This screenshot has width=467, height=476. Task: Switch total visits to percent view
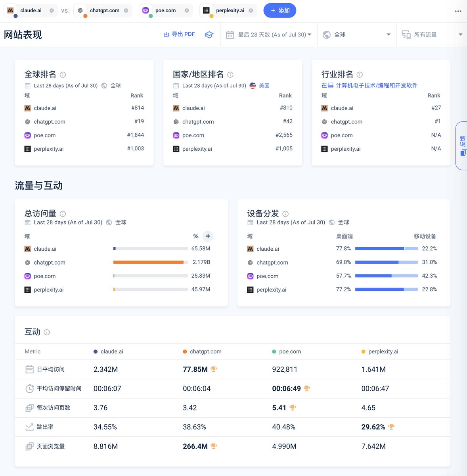click(196, 236)
